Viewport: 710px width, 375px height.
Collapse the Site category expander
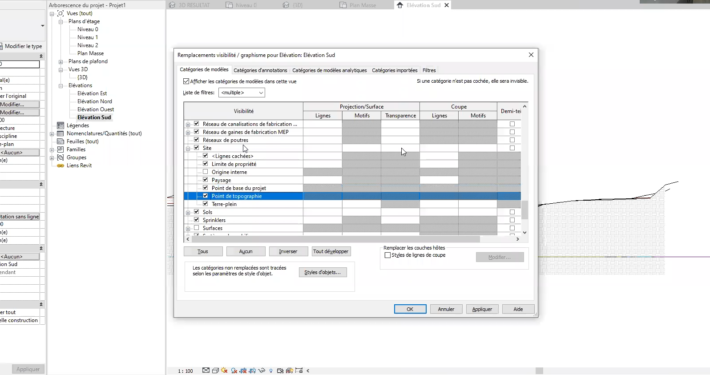[188, 148]
